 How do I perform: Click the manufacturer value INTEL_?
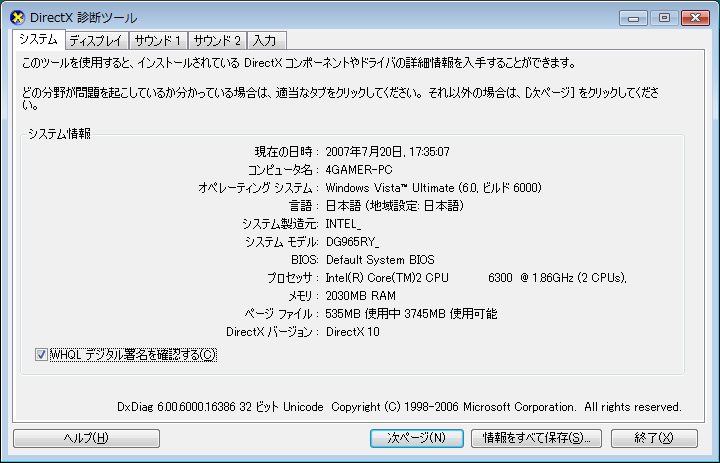click(x=343, y=224)
